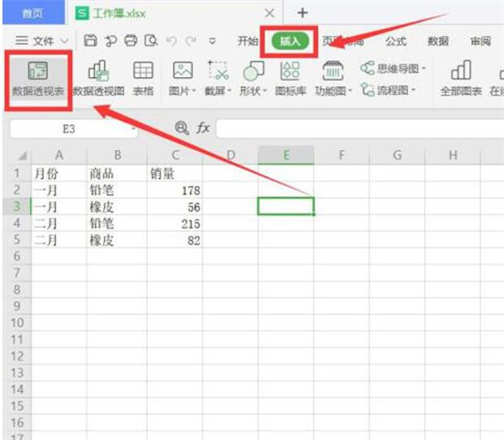Click cell containing 月份
Viewport: 504px width, 440px height.
(59, 174)
